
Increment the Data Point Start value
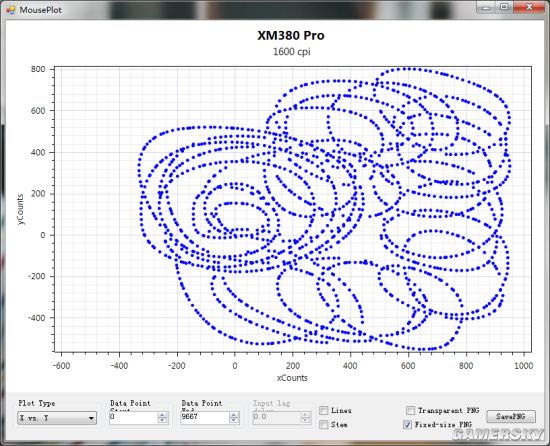162,414
